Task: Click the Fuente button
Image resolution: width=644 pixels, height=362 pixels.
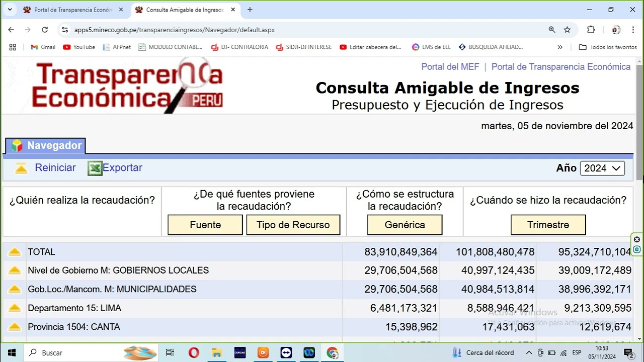Action: click(205, 225)
